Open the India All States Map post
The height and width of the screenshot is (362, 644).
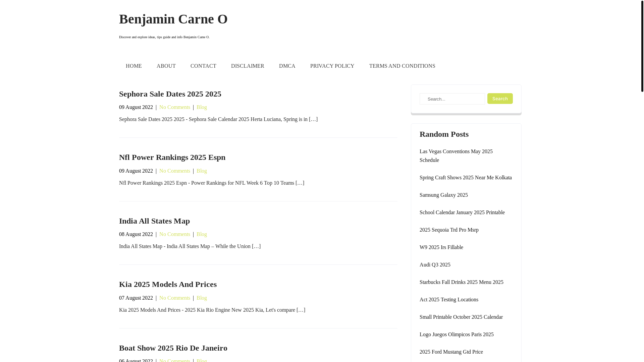coord(154,221)
